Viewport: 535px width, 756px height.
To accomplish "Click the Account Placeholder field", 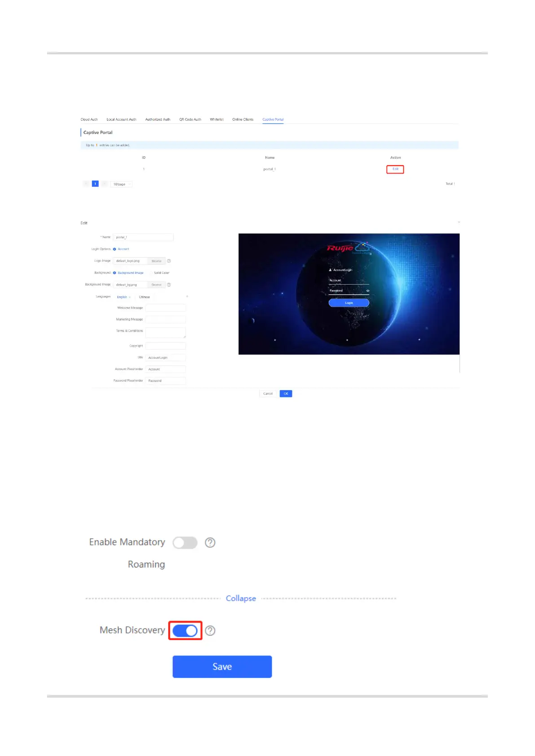I will coord(166,369).
